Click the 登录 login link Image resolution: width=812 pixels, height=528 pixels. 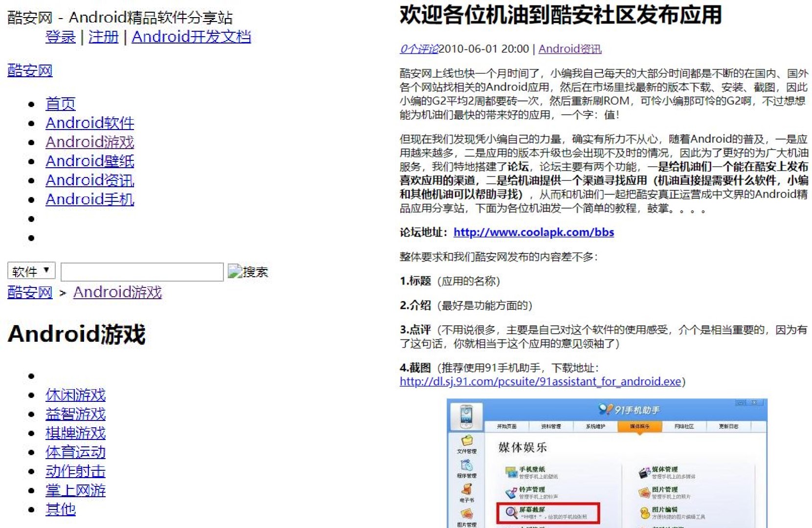(x=61, y=37)
